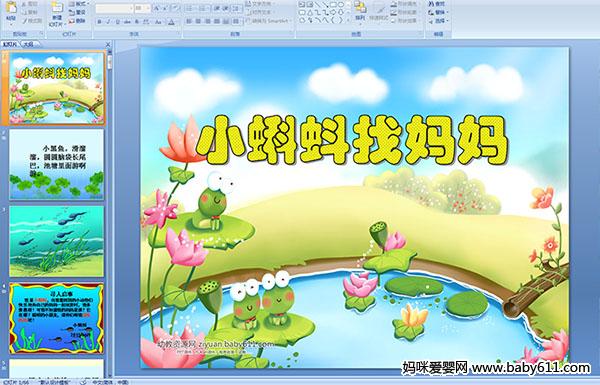
Task: Click the Increase Font Size icon
Action: pos(157,8)
